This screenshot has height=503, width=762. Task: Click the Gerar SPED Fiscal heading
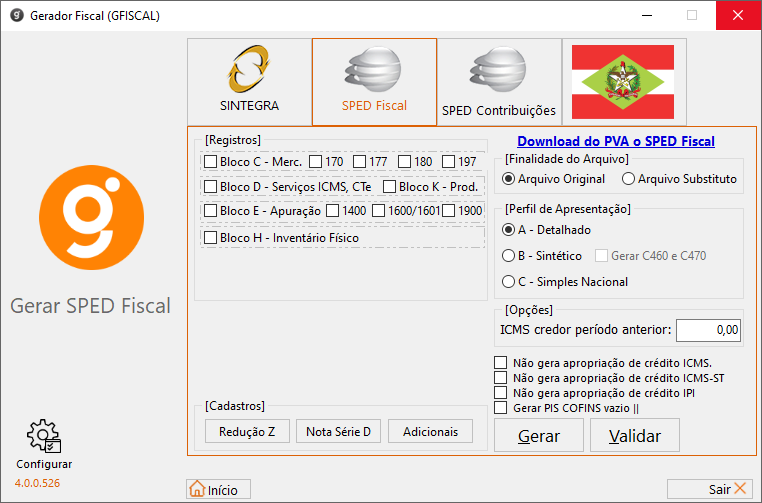pyautogui.click(x=90, y=306)
